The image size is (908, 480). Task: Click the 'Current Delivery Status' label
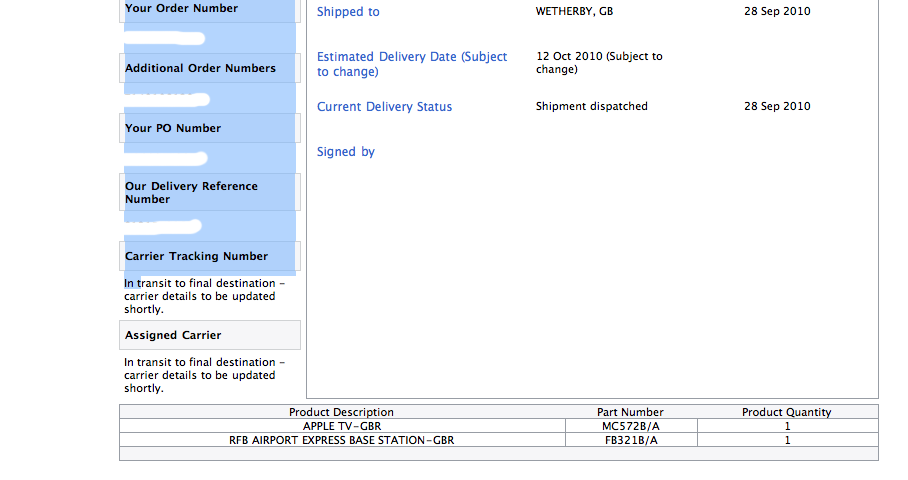pyautogui.click(x=385, y=107)
